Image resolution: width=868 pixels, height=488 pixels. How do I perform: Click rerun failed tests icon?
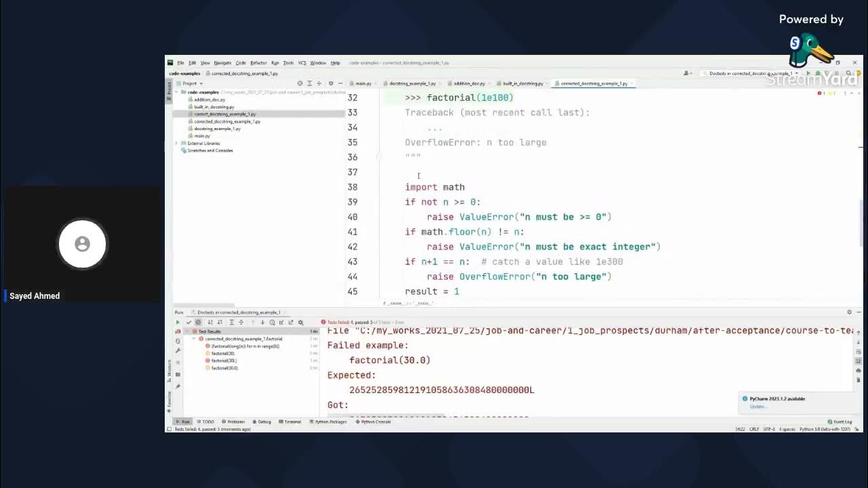178,331
